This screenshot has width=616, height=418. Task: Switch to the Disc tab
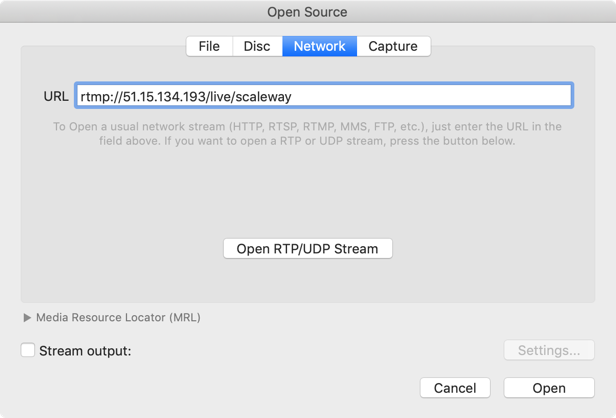point(257,46)
